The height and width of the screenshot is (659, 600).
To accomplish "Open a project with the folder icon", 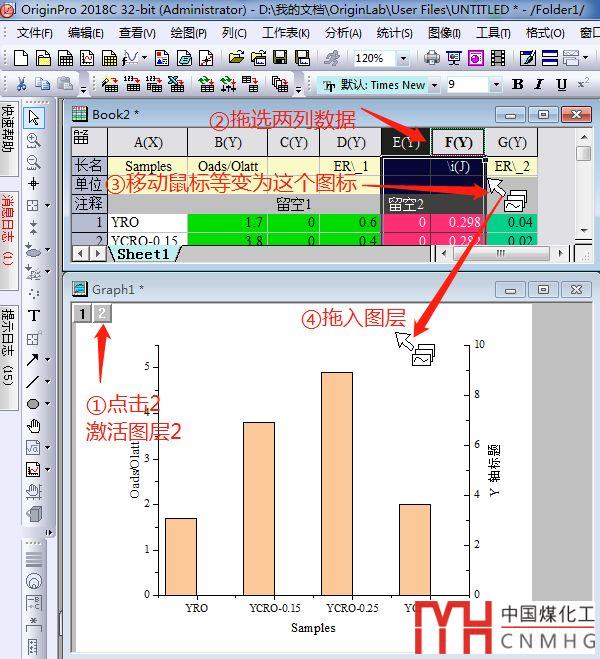I will point(237,58).
